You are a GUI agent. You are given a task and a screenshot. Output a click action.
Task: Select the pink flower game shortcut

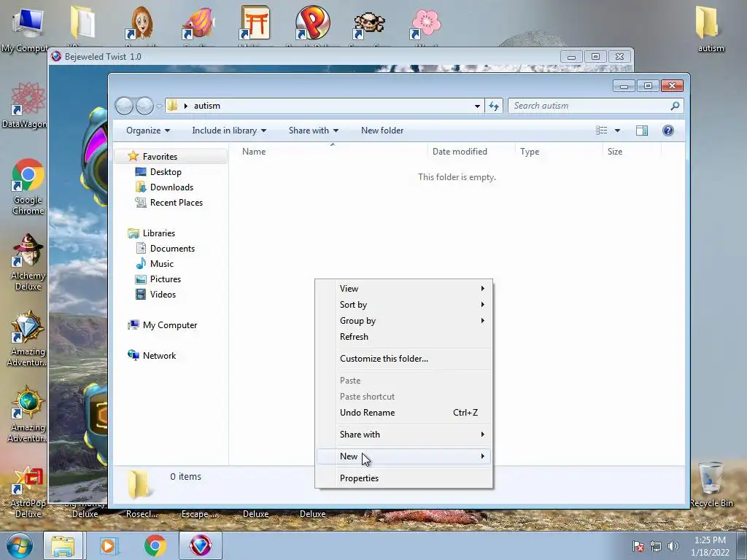click(x=426, y=25)
